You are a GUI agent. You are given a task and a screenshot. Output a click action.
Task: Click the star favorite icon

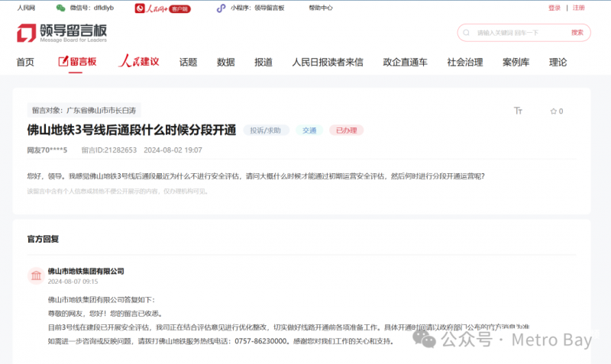(x=553, y=111)
